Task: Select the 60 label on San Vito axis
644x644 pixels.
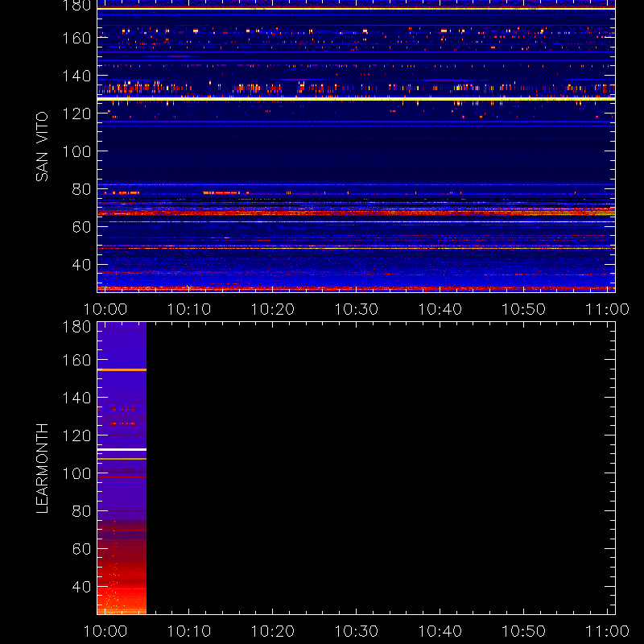Action: [81, 227]
